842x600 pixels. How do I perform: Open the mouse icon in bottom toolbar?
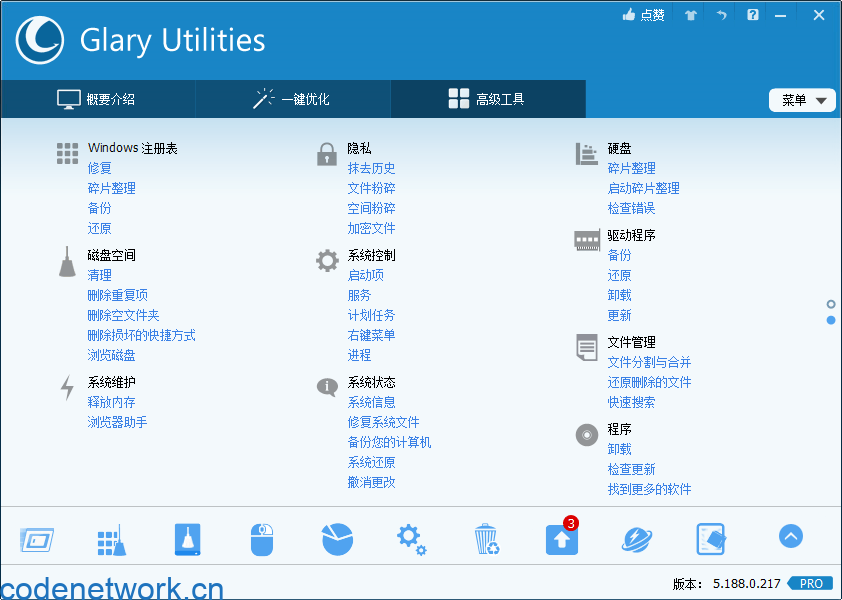click(262, 539)
